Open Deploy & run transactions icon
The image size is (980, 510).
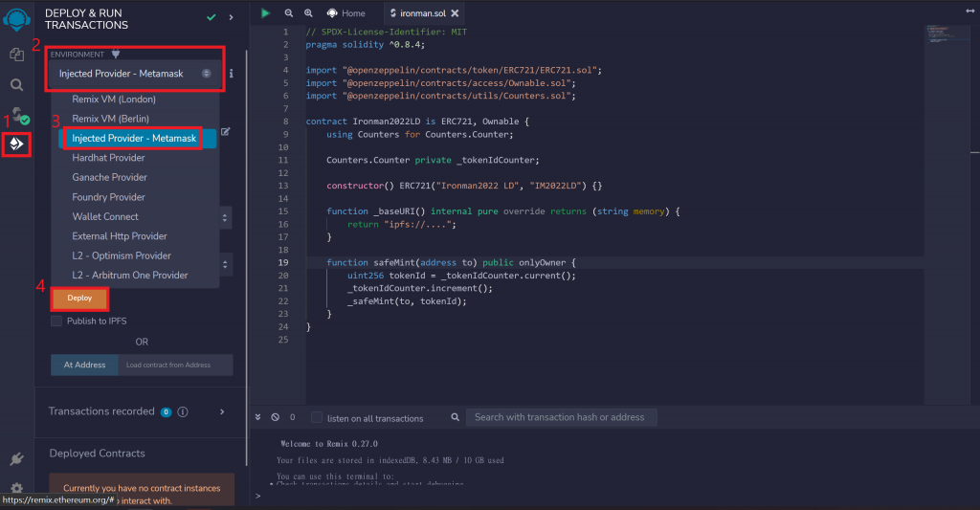point(17,144)
